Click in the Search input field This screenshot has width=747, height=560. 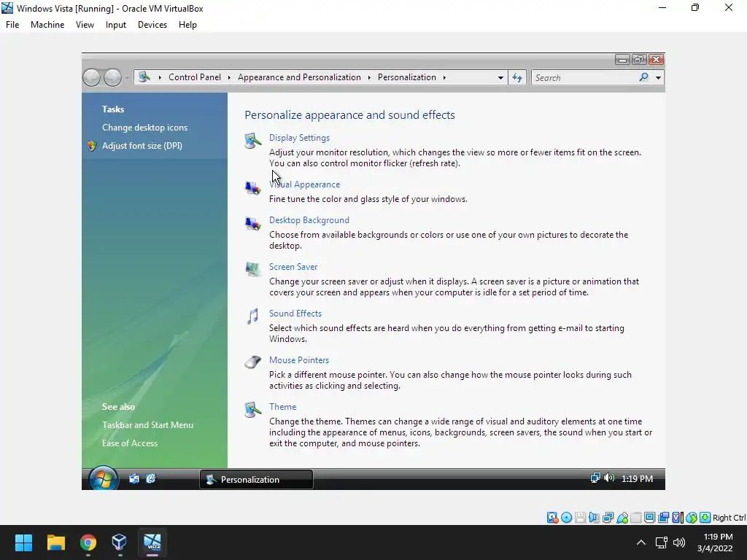tap(586, 77)
